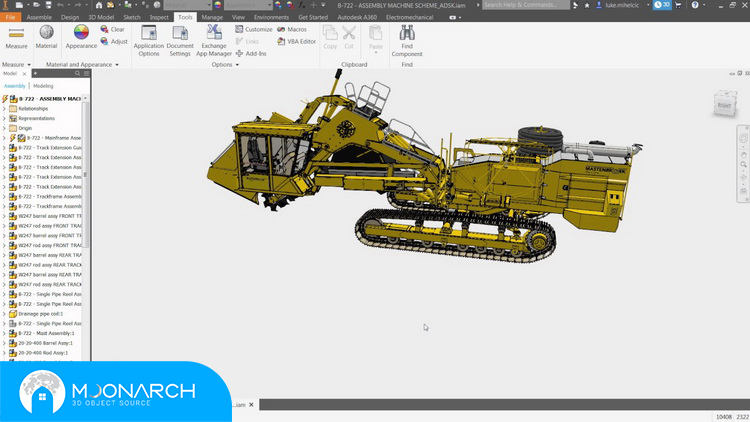Launch Exchange App Manager
The height and width of the screenshot is (422, 750).
pos(214,41)
